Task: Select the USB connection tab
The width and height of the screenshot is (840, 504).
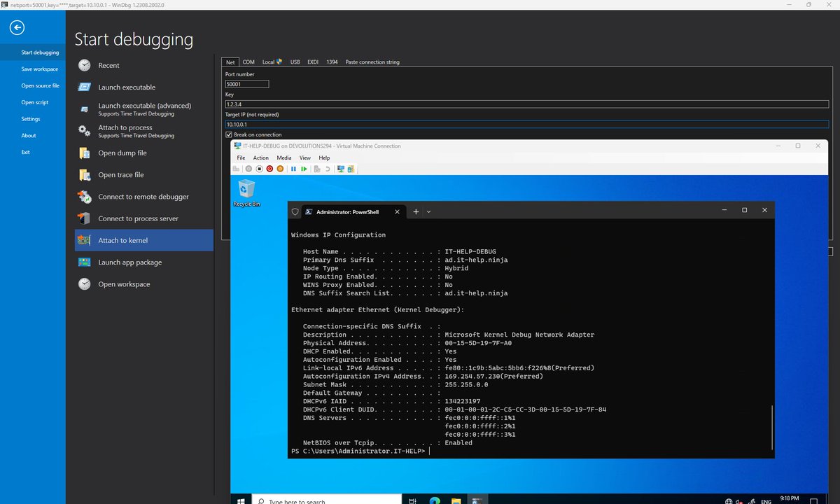Action: (295, 62)
